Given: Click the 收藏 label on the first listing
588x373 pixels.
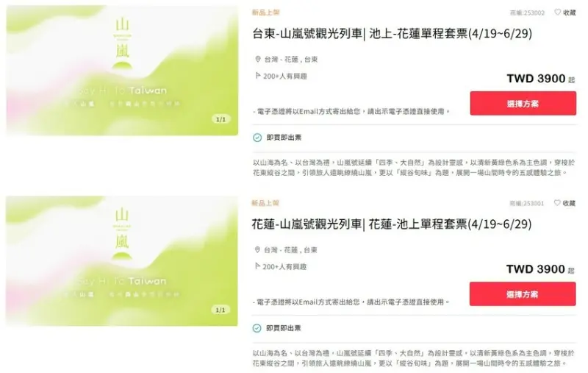Looking at the screenshot, I should pyautogui.click(x=569, y=13).
